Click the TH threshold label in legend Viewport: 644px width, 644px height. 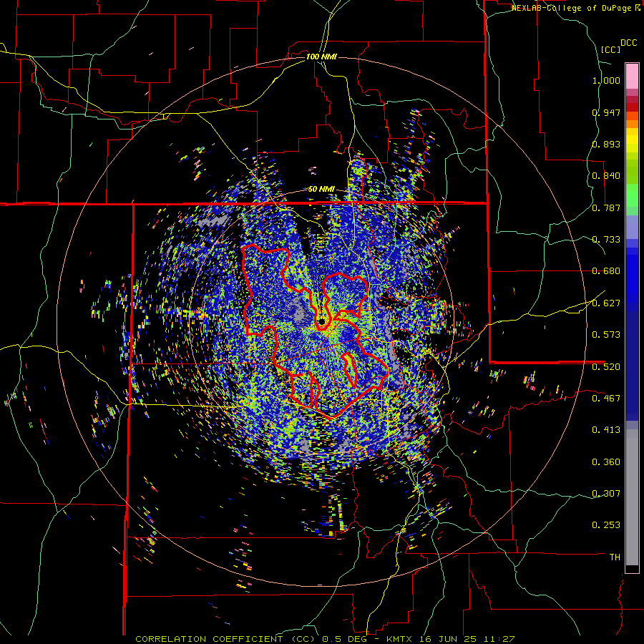tap(615, 557)
